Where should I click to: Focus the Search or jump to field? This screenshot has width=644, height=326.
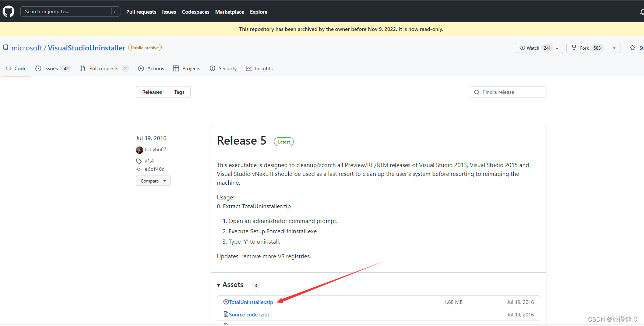point(70,11)
